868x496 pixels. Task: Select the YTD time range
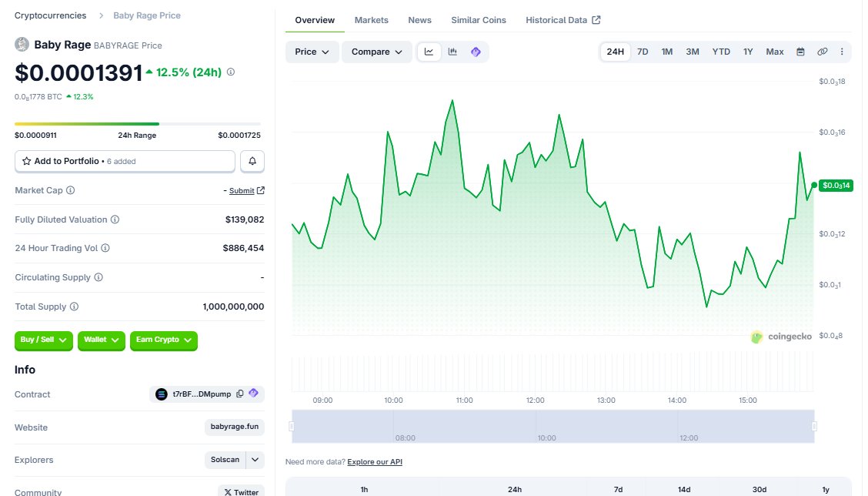pyautogui.click(x=721, y=52)
